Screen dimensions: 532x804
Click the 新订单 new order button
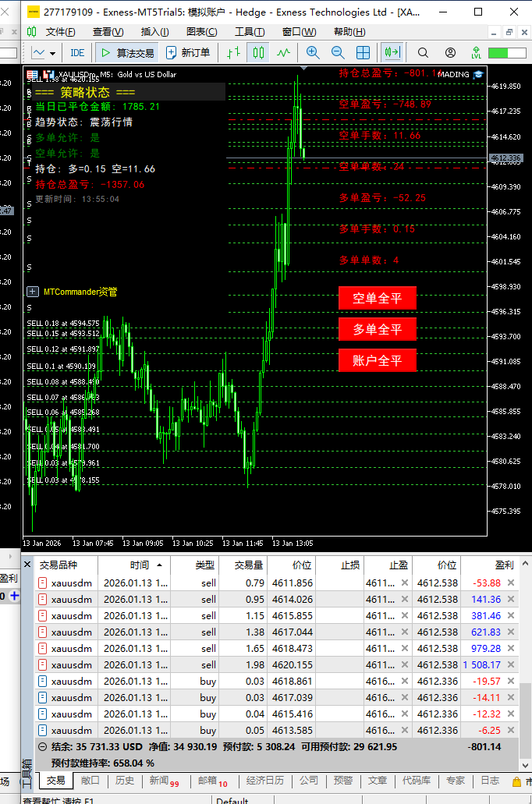(188, 53)
